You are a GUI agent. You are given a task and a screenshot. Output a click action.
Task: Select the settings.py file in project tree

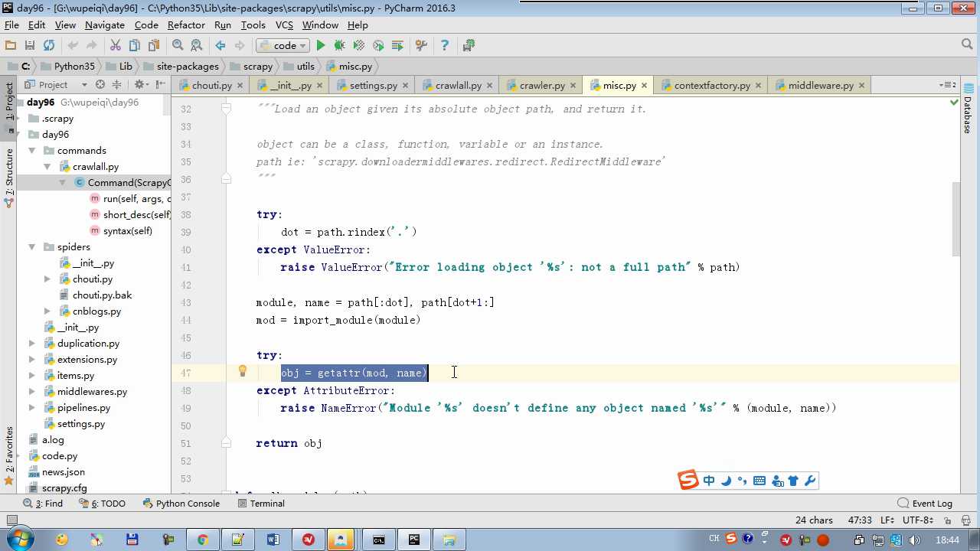pos(80,424)
